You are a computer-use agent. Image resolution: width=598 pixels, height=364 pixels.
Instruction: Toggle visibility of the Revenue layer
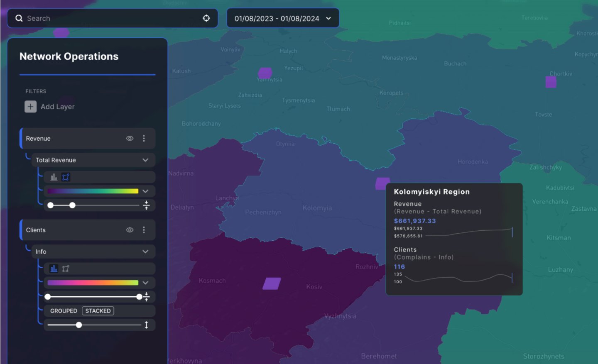click(x=130, y=138)
